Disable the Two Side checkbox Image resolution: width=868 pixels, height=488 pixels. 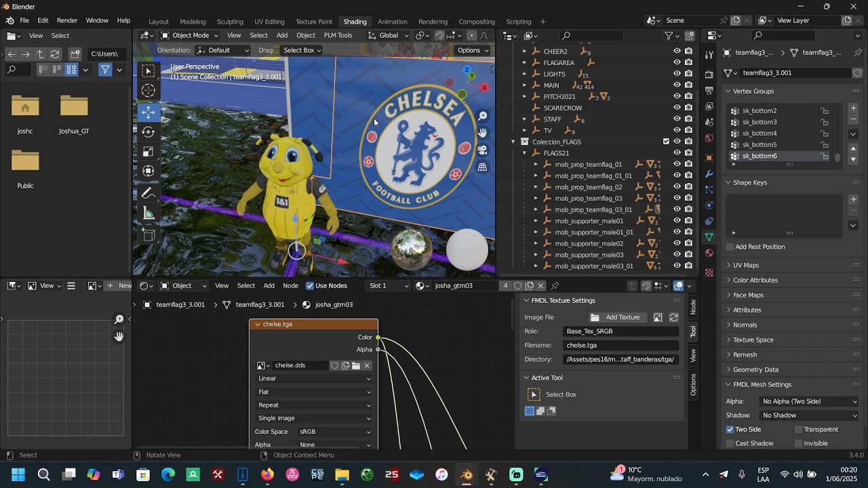[x=730, y=429]
